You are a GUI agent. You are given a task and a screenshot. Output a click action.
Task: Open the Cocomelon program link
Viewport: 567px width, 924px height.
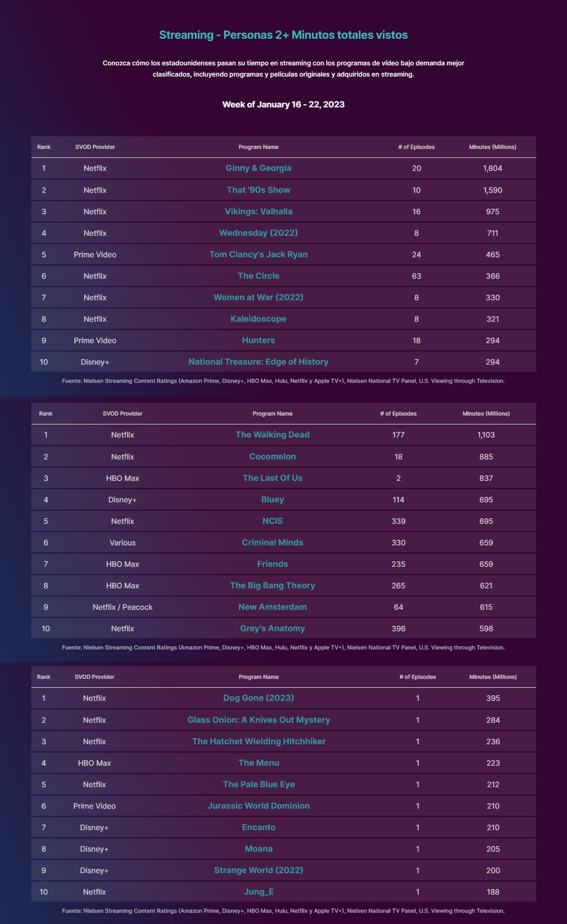pyautogui.click(x=273, y=457)
